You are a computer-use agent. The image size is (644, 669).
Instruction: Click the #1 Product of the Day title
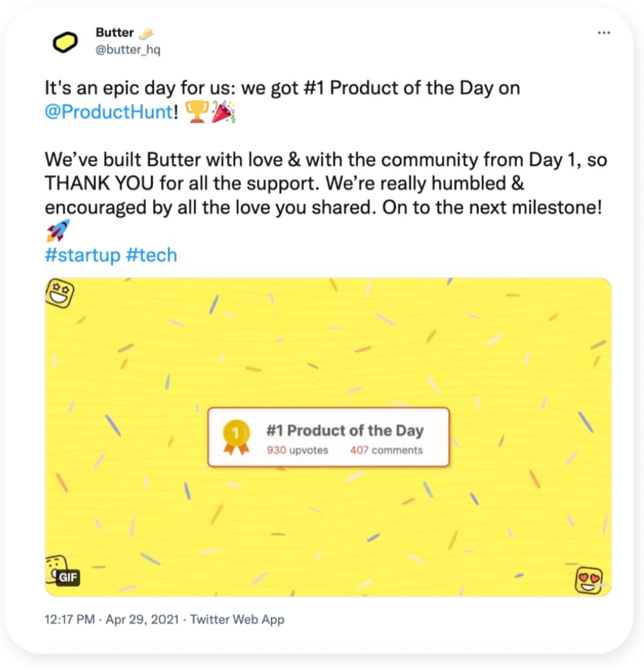click(345, 431)
